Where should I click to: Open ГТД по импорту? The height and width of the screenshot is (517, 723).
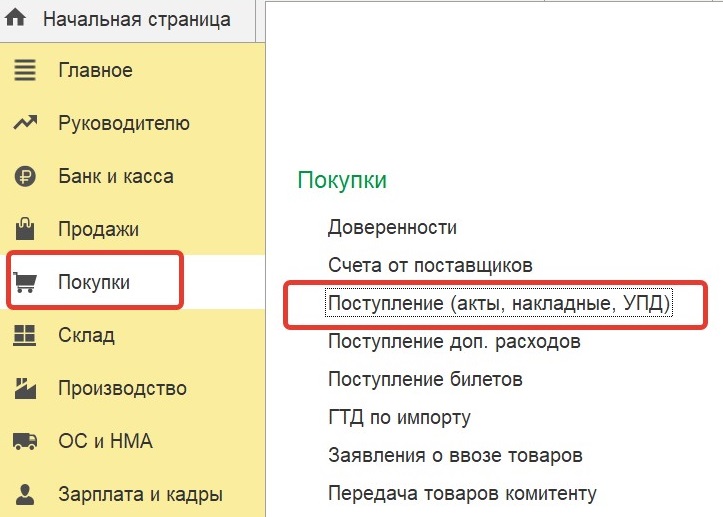pyautogui.click(x=399, y=417)
